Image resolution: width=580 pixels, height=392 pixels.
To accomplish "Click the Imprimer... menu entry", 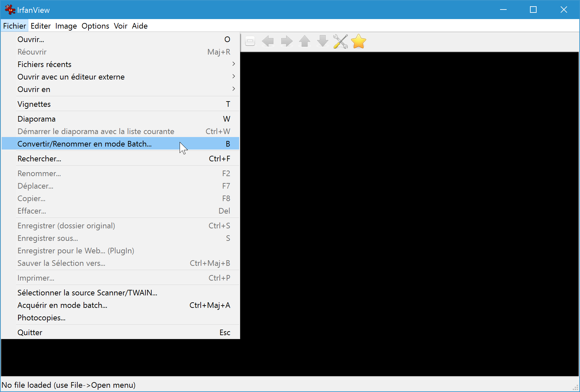I will pos(120,278).
